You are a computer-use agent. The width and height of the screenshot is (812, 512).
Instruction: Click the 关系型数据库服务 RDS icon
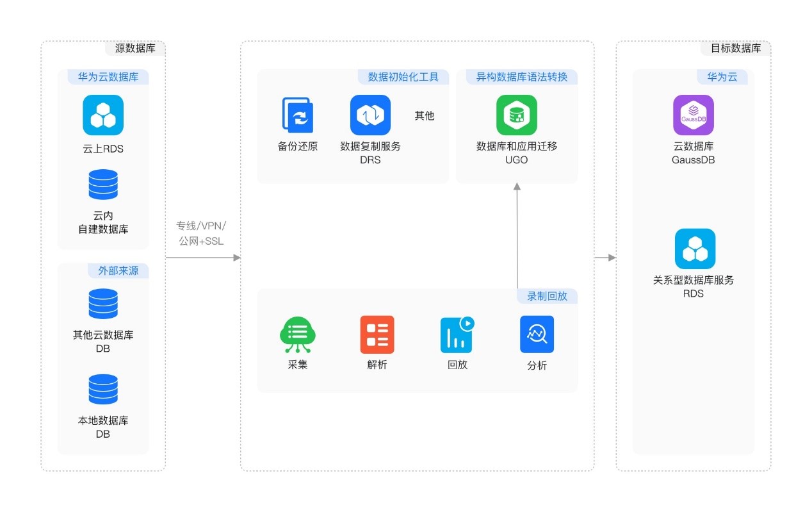(695, 249)
